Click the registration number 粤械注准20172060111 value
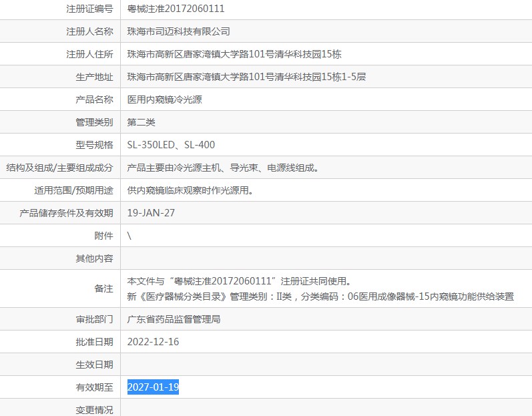The image size is (532, 416). tap(176, 9)
